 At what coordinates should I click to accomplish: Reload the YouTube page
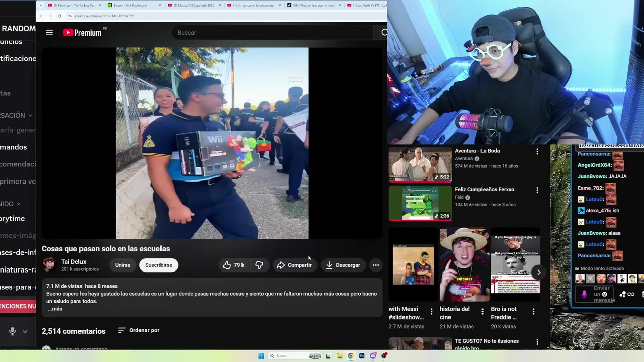click(x=59, y=16)
